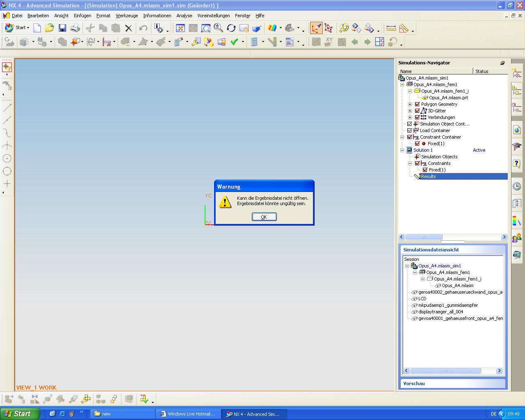The image size is (525, 420).
Task: Pin the Simulations-Navigator panel
Action: (x=502, y=63)
